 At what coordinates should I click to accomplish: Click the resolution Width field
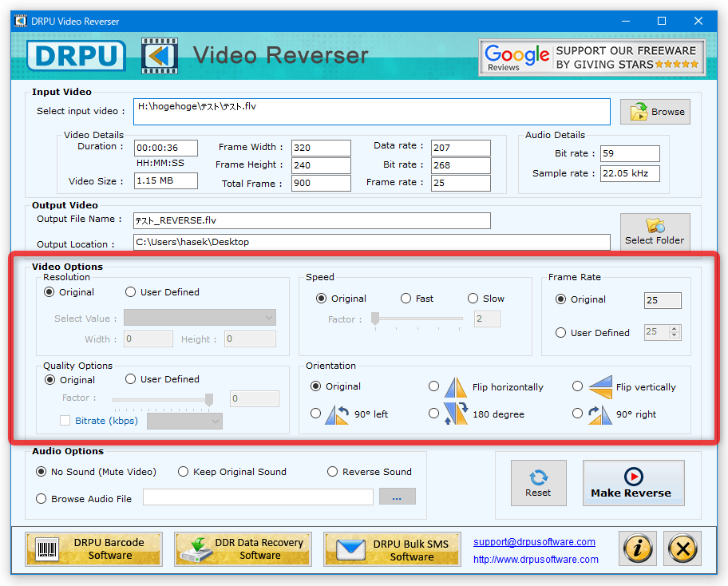coord(148,339)
